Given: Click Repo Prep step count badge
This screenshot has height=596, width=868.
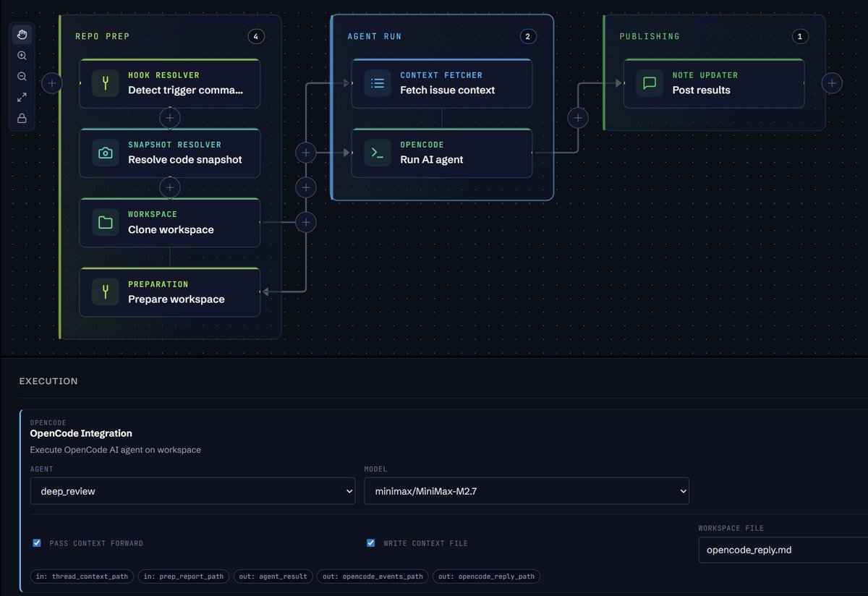Looking at the screenshot, I should point(256,36).
